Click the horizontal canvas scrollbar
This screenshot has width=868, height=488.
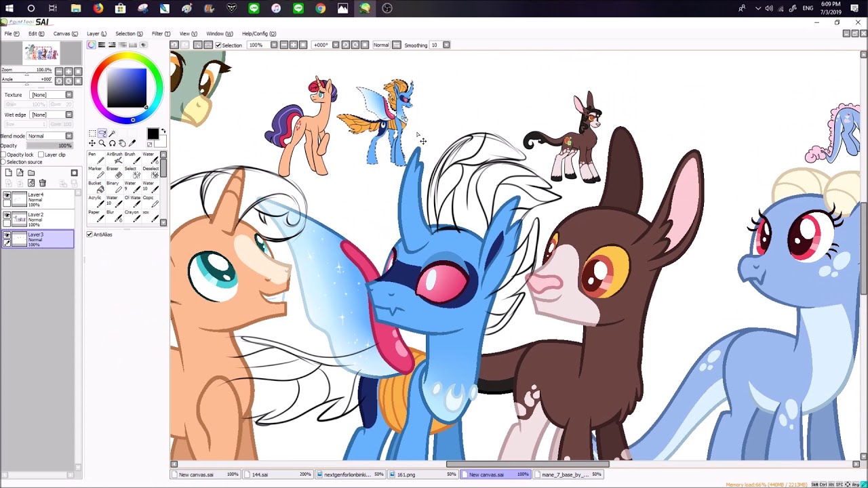528,464
